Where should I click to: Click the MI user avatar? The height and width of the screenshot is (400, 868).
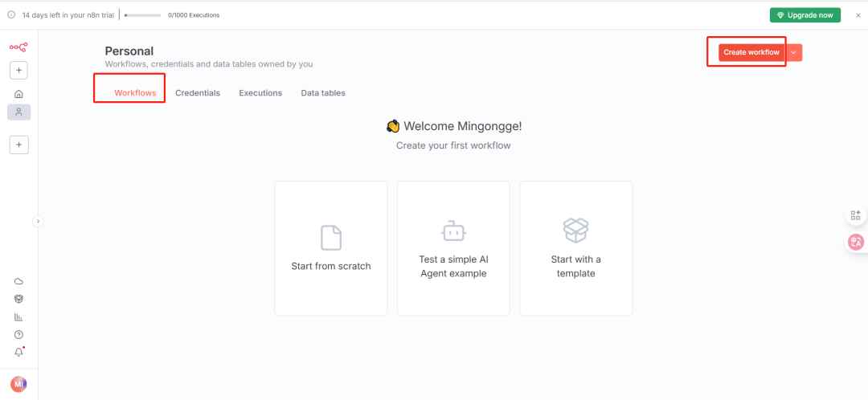point(18,384)
